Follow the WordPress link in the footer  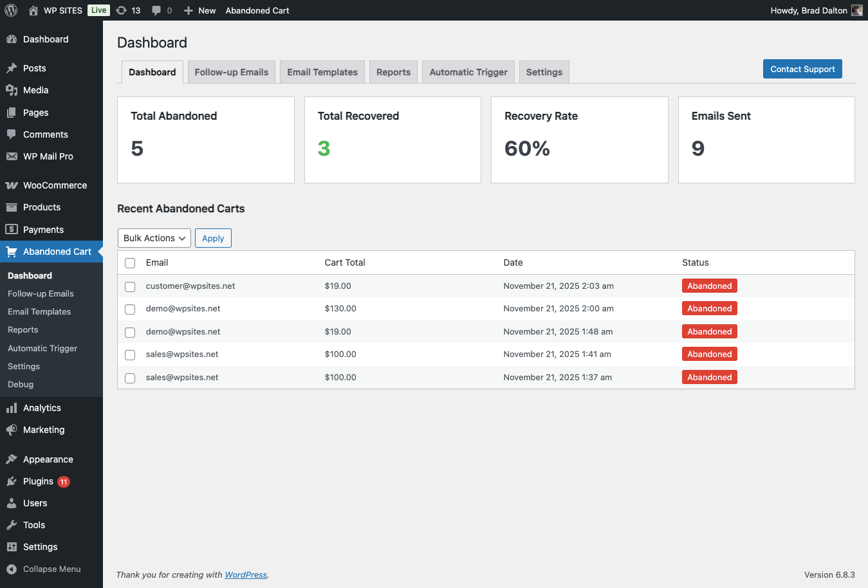(246, 574)
